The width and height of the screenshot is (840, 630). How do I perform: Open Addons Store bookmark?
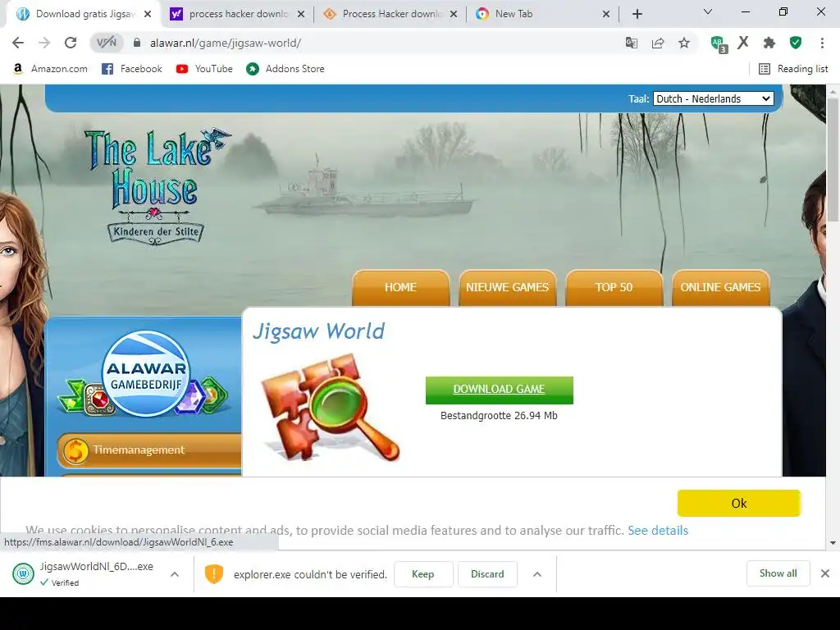(285, 69)
